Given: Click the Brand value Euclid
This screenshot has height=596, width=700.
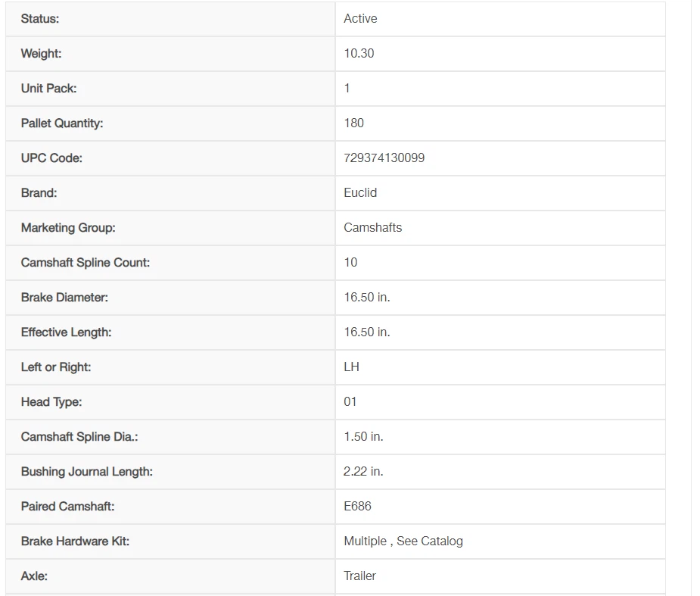Looking at the screenshot, I should pos(360,193).
